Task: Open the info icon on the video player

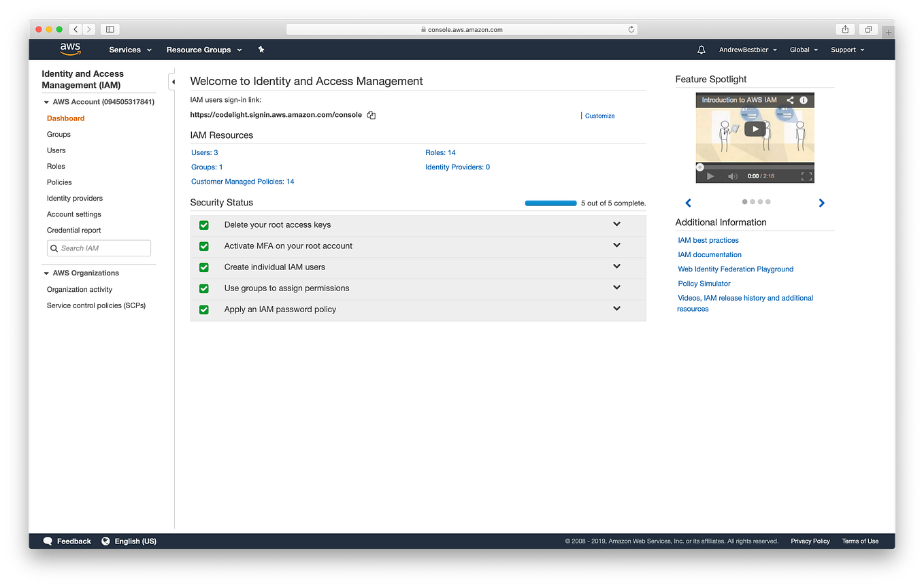Action: click(804, 99)
